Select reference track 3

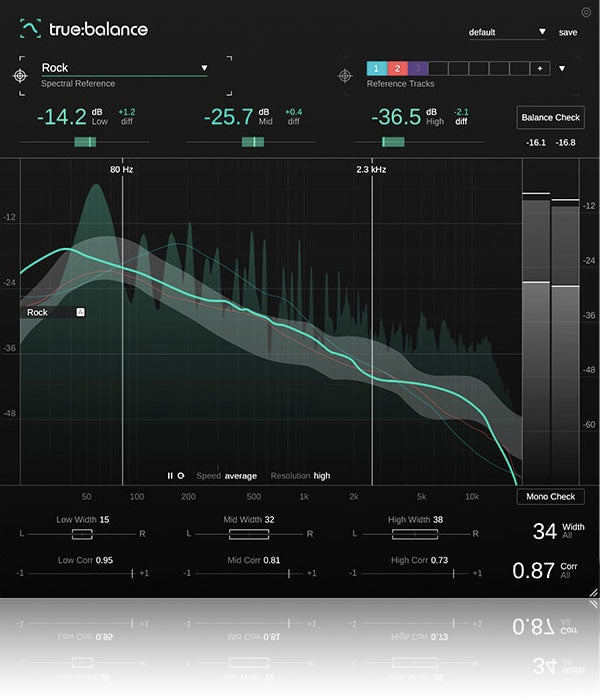(418, 68)
